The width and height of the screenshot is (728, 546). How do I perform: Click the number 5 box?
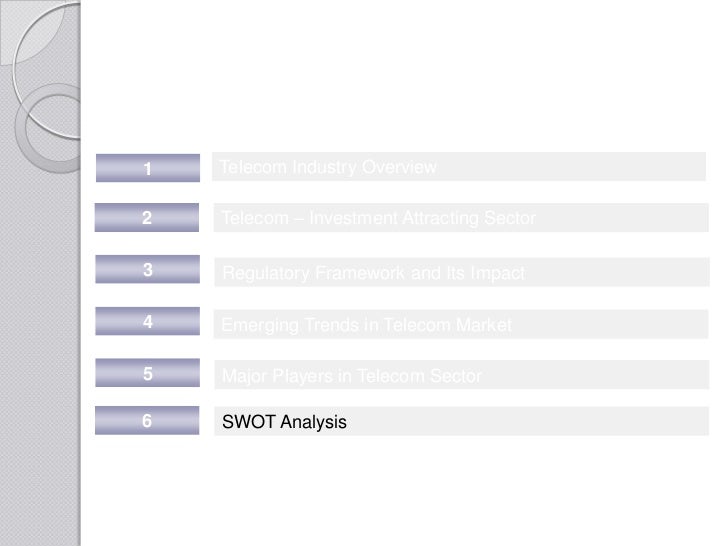coord(147,374)
